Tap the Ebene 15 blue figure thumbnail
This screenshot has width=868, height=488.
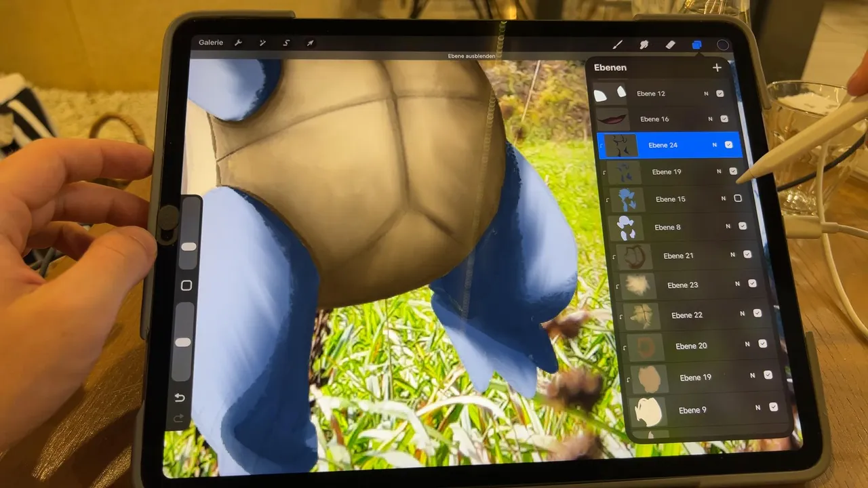[x=627, y=199]
